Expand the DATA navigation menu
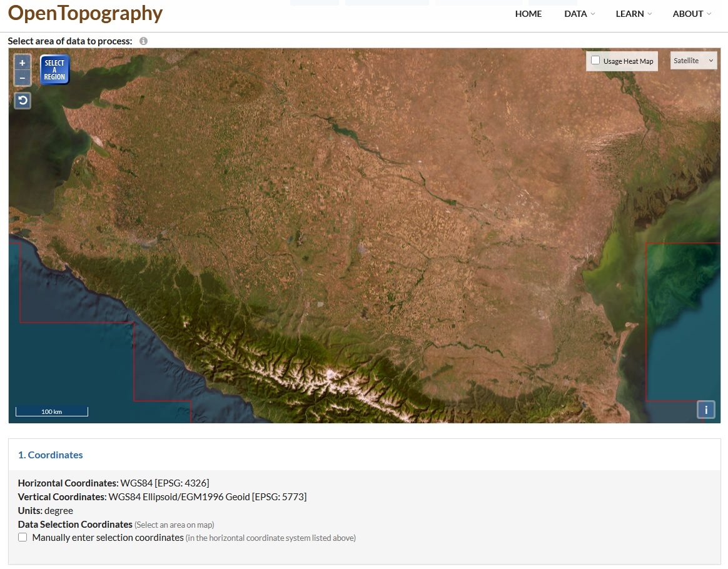Screen dimensions: 728x569 pyautogui.click(x=579, y=14)
